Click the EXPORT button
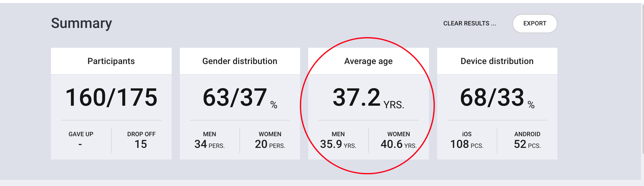Screen dimensions: 644x186 point(535,24)
